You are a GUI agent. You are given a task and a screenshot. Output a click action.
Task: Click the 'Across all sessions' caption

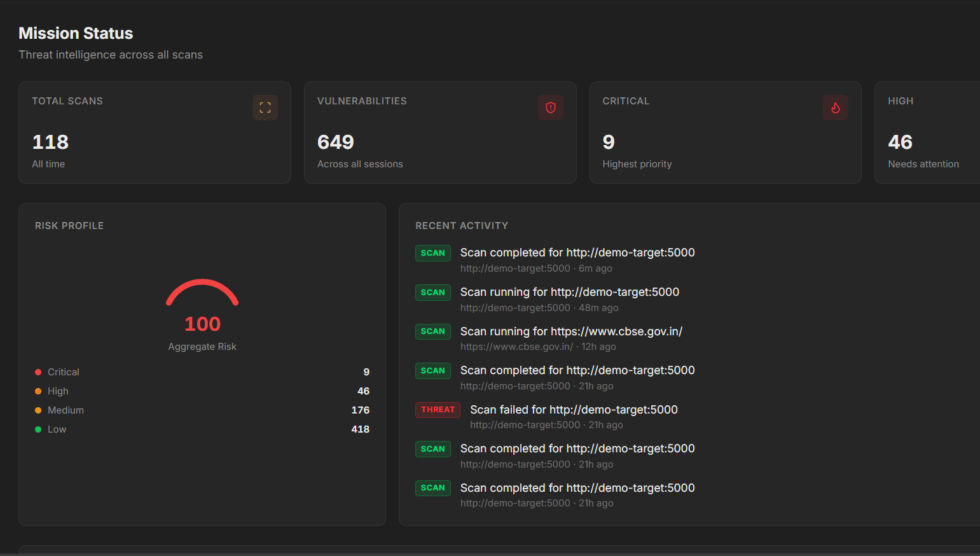[x=360, y=164]
